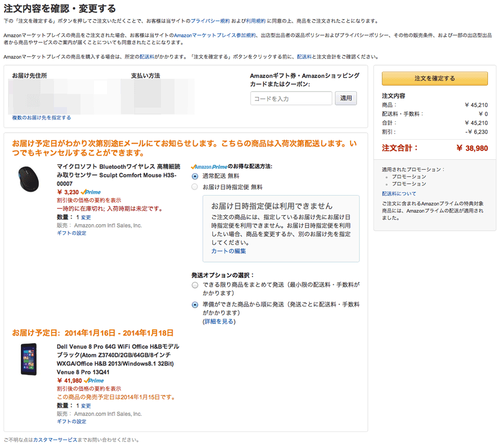
Task: Click the 適用 apply button
Action: click(x=346, y=98)
